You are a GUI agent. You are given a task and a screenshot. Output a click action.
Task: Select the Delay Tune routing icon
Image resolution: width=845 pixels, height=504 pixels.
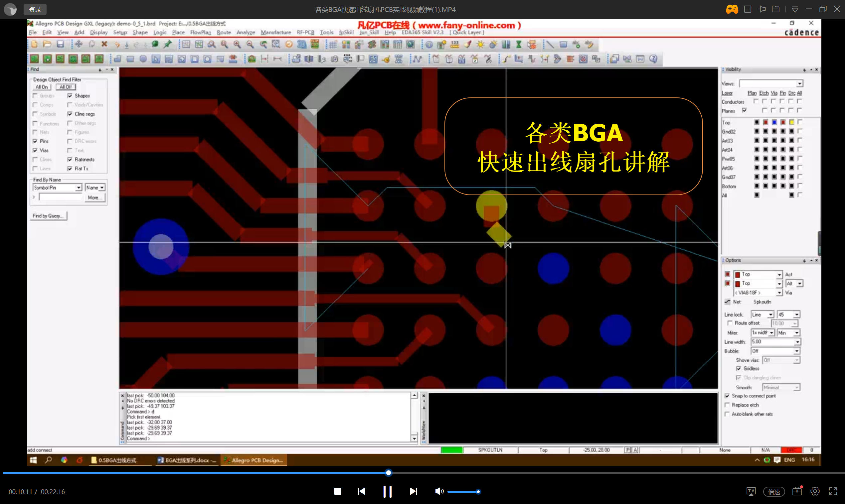pyautogui.click(x=532, y=59)
